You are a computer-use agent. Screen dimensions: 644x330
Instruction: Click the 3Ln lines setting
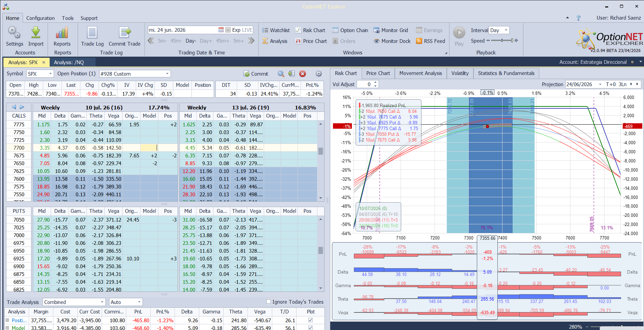coord(622,84)
